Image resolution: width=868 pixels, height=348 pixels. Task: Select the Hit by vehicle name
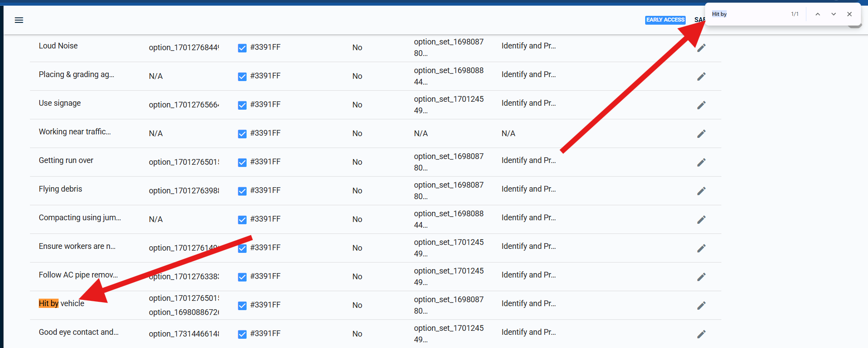[x=61, y=304]
